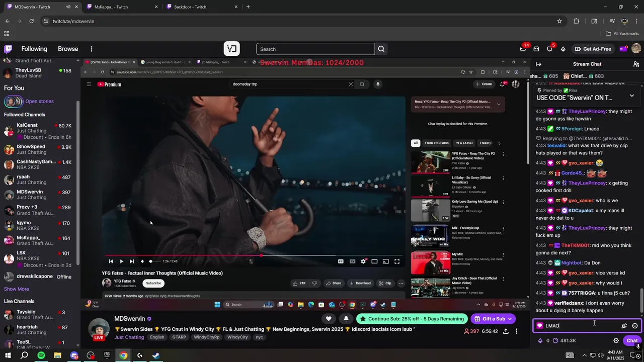644x362 pixels.
Task: Open the share stream icon
Action: (506, 331)
